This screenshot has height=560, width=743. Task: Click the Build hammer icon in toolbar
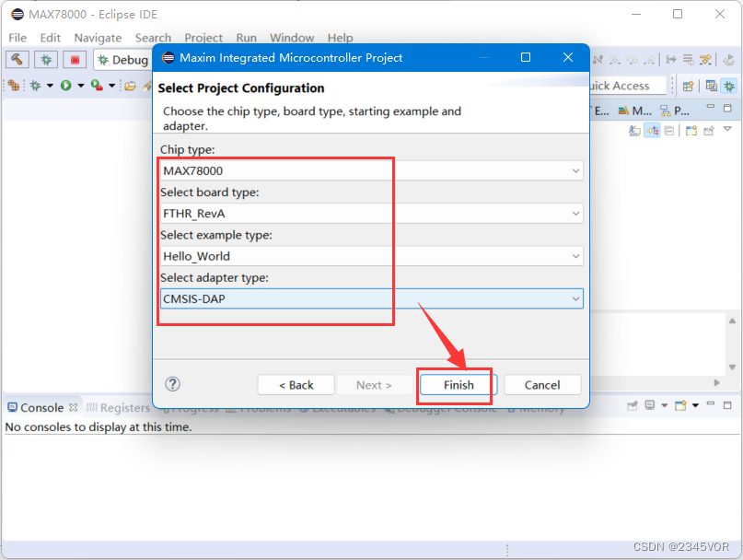point(17,60)
